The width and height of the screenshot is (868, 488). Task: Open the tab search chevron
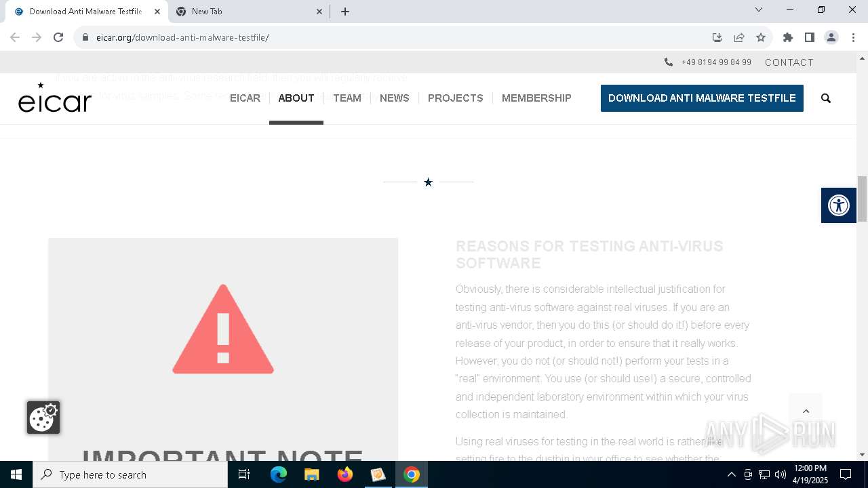[759, 9]
